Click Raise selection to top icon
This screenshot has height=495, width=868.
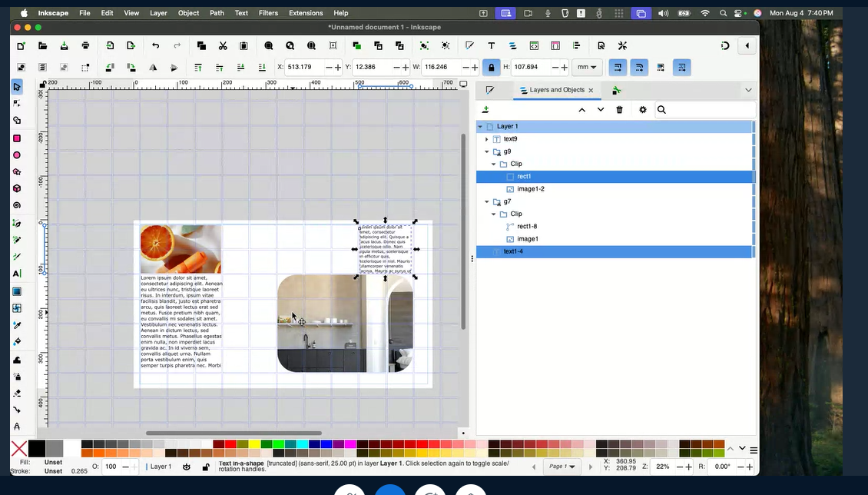coord(198,68)
